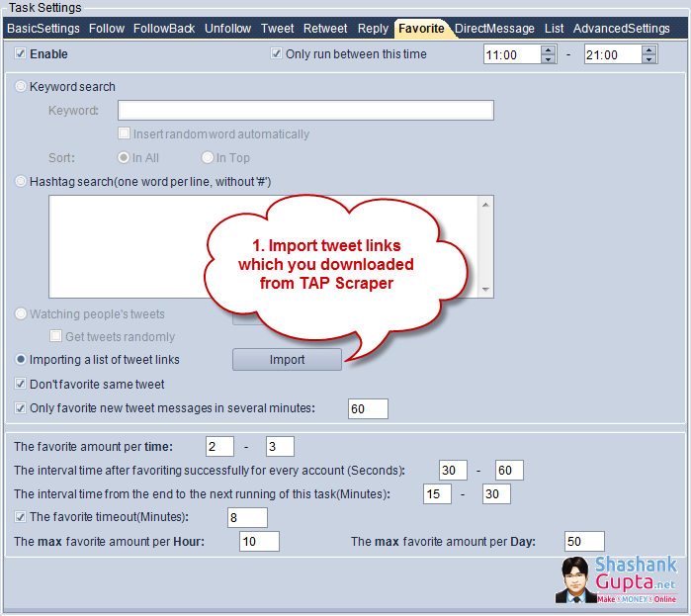
Task: Toggle The favorite timeout checkbox
Action: (20, 516)
